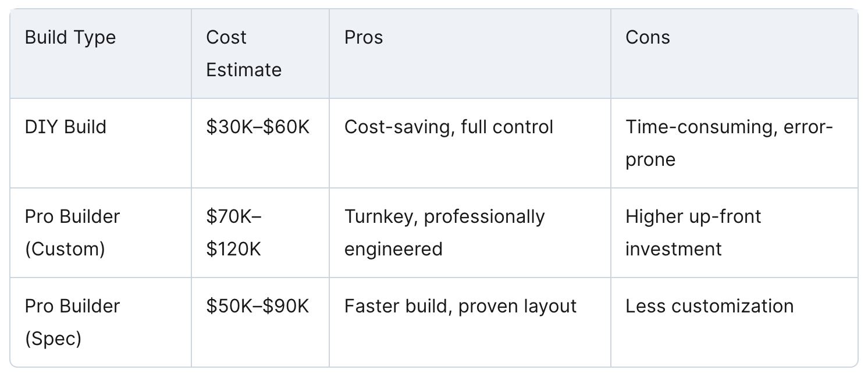This screenshot has width=868, height=377.
Task: Click the Pros column header
Action: [x=364, y=38]
